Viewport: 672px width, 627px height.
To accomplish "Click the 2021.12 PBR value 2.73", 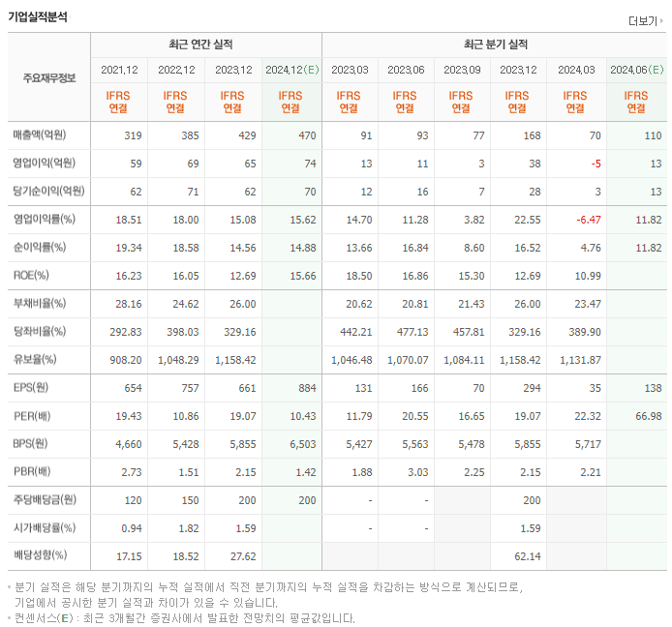I will 131,472.
